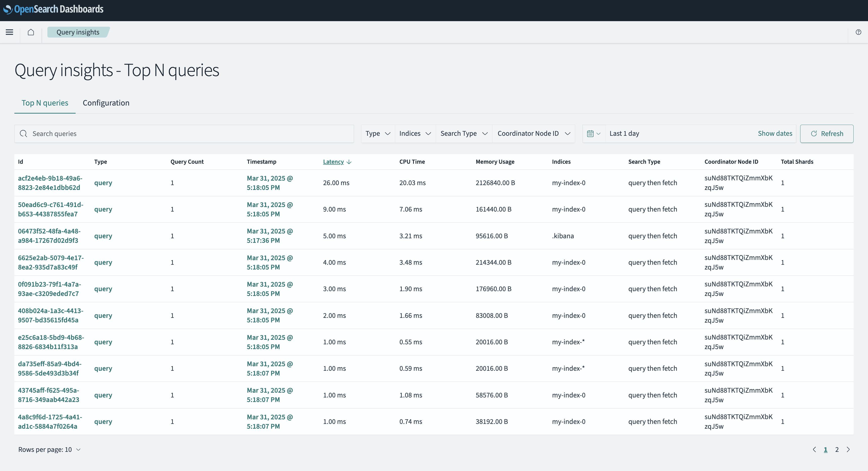Click the '58576.00 B' memory usage cell
The height and width of the screenshot is (471, 868).
pyautogui.click(x=492, y=395)
